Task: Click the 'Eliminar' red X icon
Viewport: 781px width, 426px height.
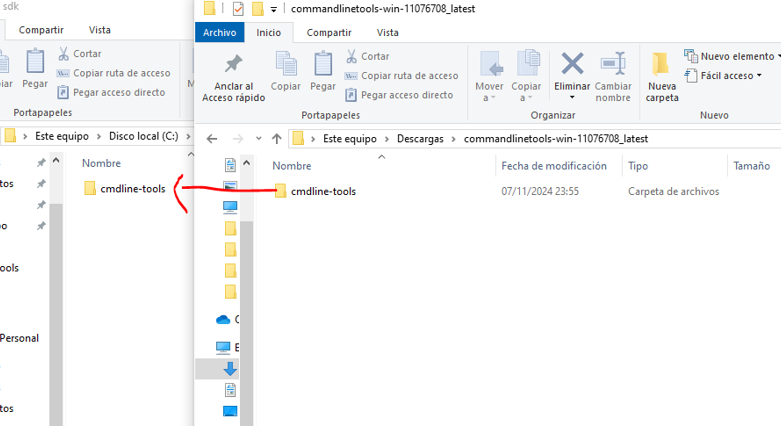Action: (x=572, y=65)
